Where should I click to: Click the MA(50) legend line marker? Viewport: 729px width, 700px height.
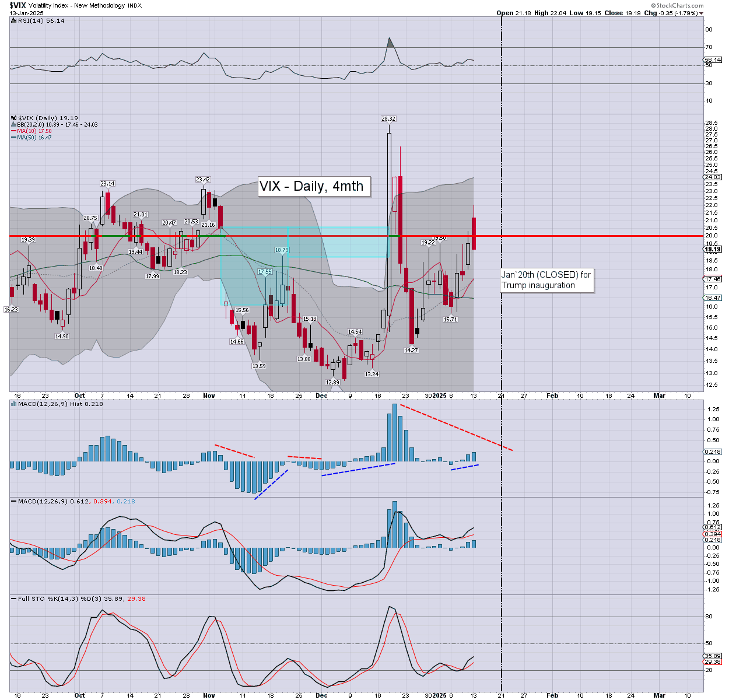coord(13,138)
